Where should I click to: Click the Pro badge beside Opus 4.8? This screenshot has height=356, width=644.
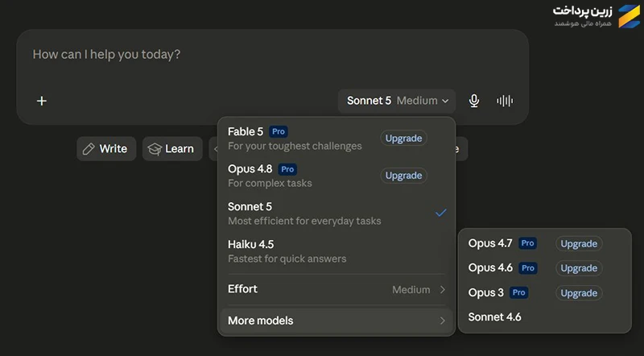click(287, 169)
